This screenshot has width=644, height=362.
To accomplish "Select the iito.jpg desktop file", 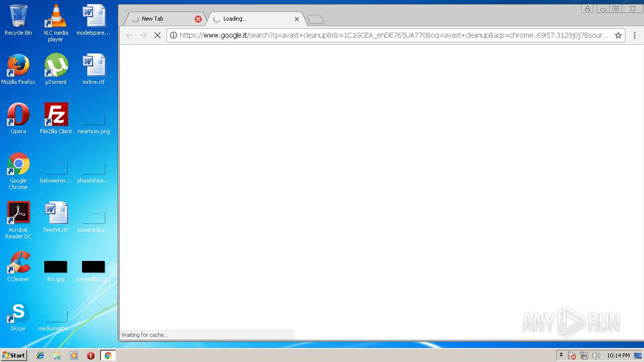I will tap(55, 270).
